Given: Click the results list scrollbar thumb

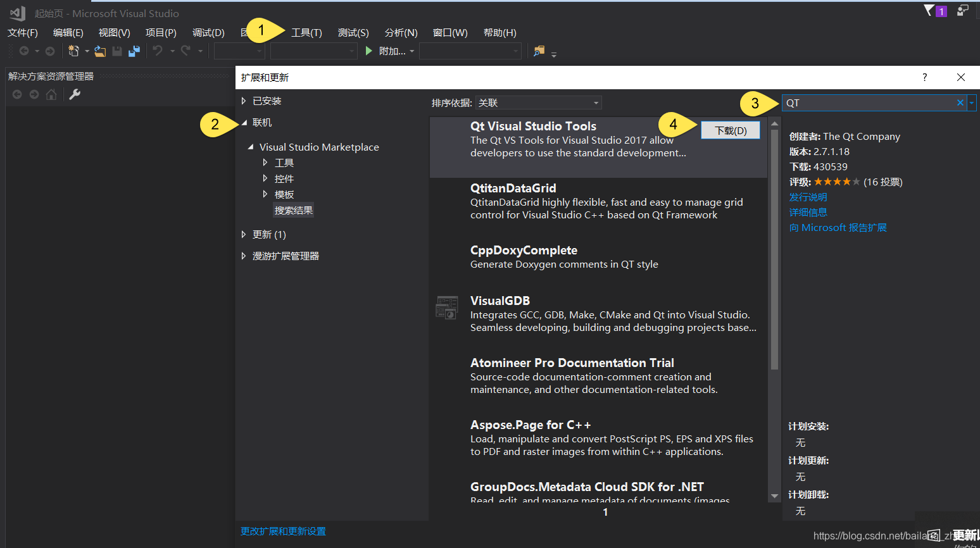Looking at the screenshot, I should pos(774,249).
